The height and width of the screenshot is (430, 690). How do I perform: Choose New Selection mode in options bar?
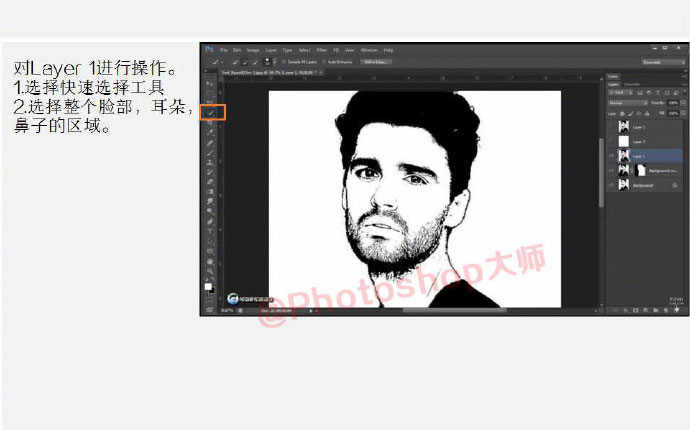tap(236, 62)
